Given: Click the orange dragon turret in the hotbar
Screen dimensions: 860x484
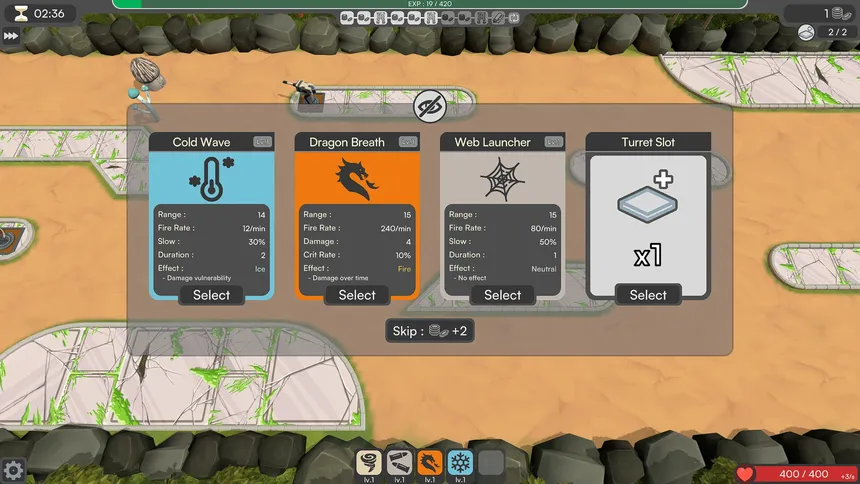Looking at the screenshot, I should point(429,463).
